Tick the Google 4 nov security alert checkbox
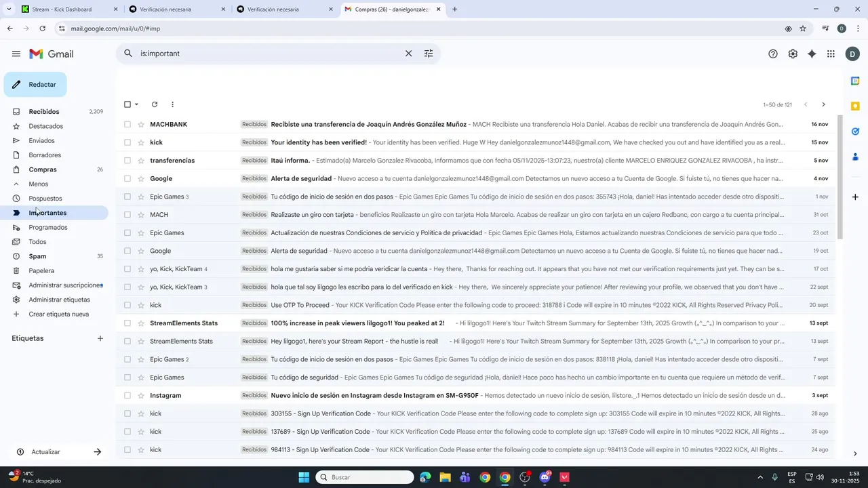 127,179
